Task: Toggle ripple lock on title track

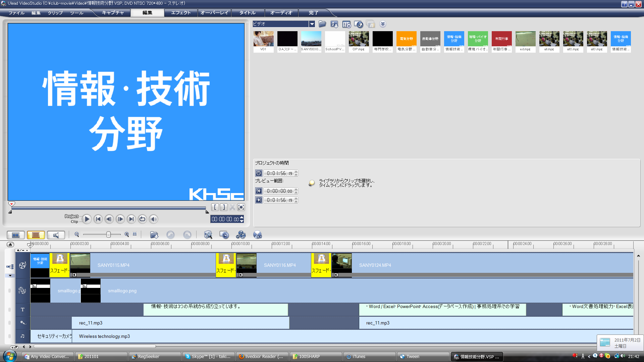Action: pyautogui.click(x=9, y=309)
